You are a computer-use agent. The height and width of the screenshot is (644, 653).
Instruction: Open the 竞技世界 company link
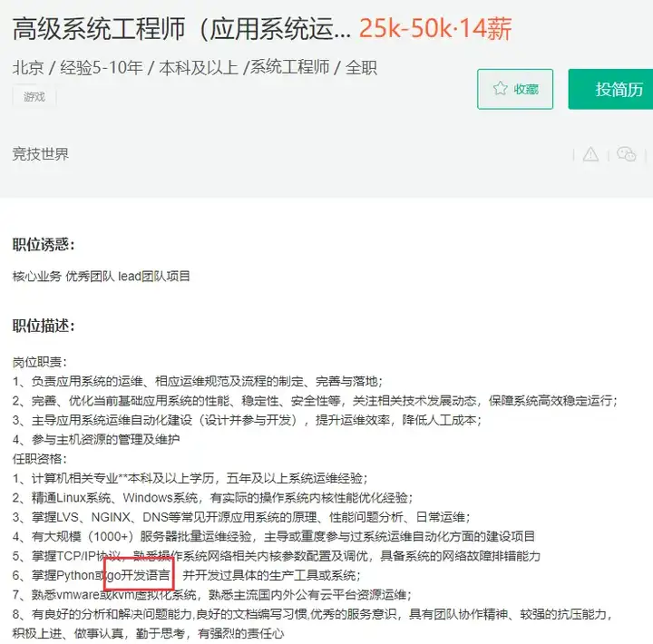coord(41,154)
